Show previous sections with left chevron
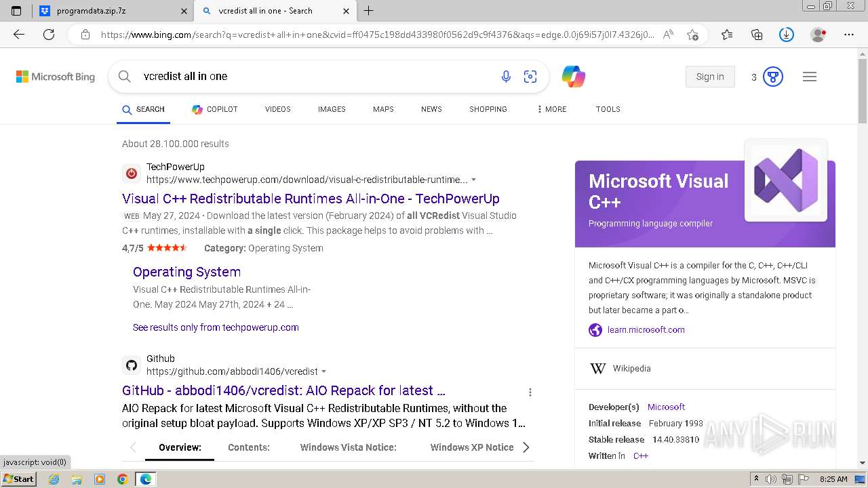868x488 pixels. click(x=133, y=447)
